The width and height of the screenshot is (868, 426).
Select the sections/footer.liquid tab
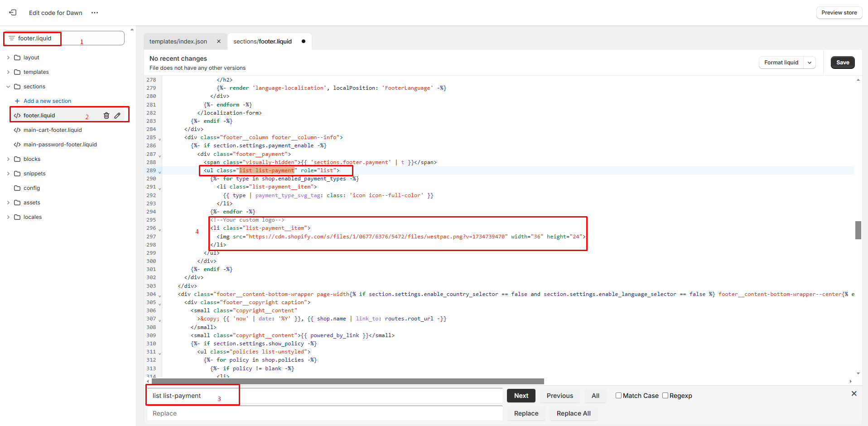pyautogui.click(x=263, y=41)
